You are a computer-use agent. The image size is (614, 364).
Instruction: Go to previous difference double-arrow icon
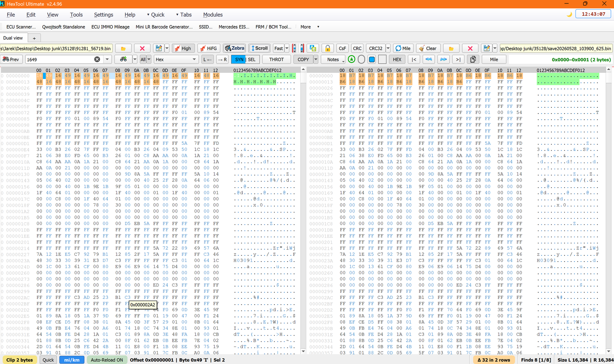point(429,59)
